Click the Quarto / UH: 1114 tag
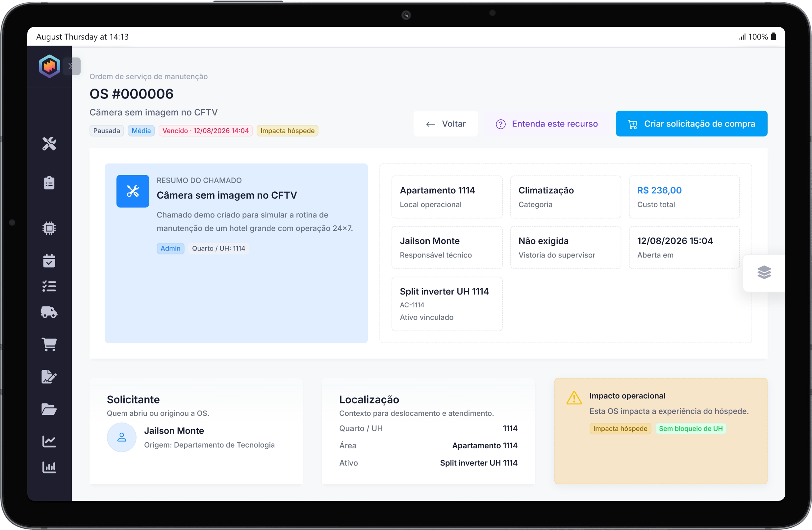 (x=218, y=249)
